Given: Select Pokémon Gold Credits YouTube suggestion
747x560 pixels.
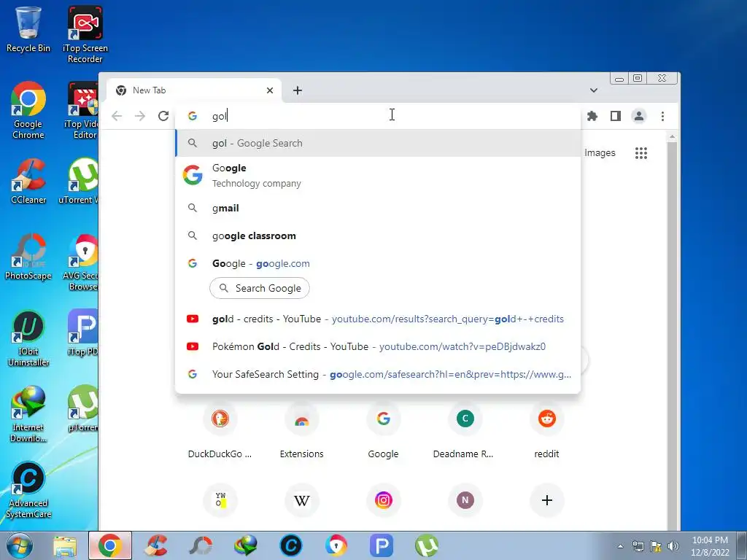Looking at the screenshot, I should pyautogui.click(x=379, y=346).
